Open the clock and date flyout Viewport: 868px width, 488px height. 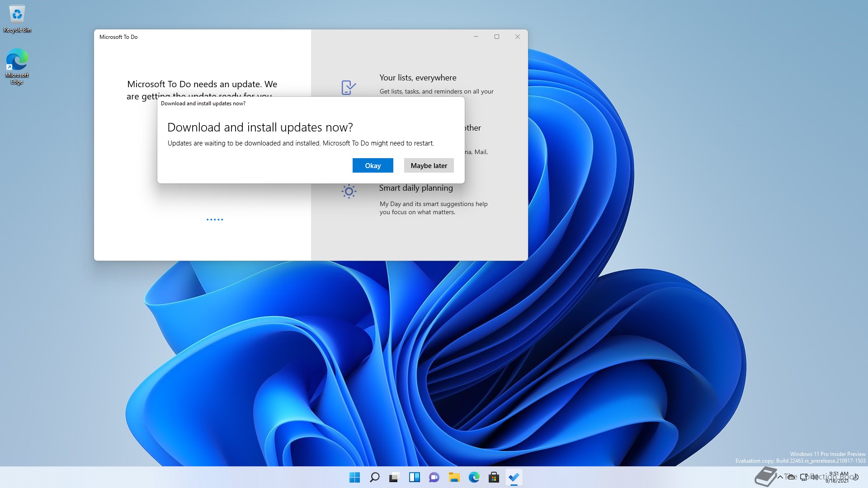[837, 477]
